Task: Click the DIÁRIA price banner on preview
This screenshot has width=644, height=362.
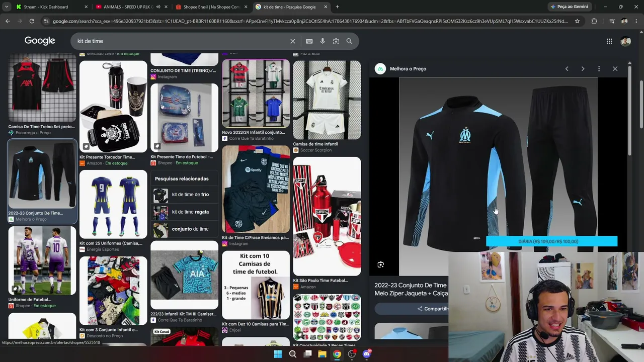Action: (x=551, y=241)
